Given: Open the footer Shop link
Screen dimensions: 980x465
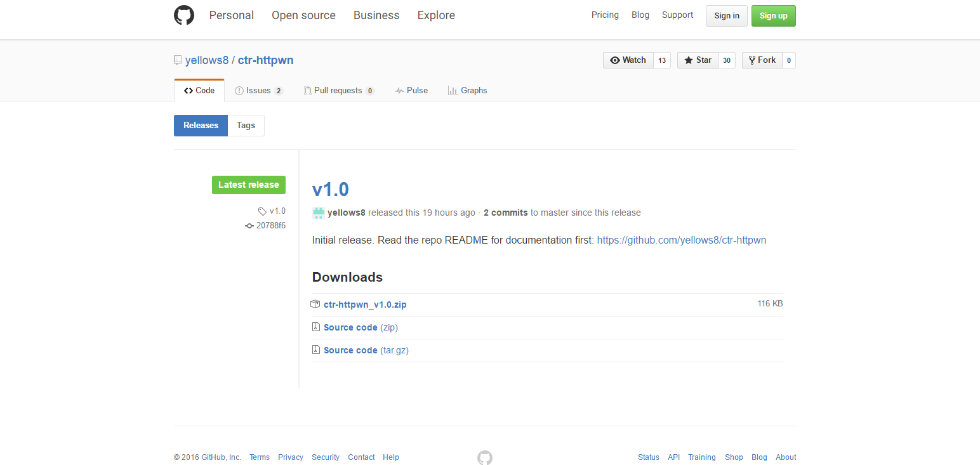Looking at the screenshot, I should [x=734, y=457].
